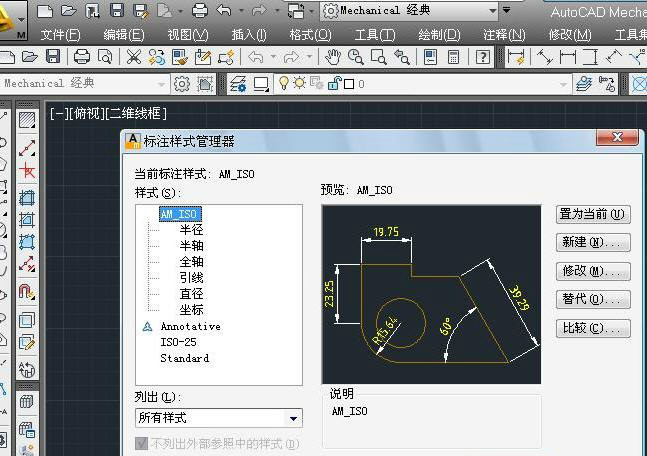Image resolution: width=647 pixels, height=456 pixels.
Task: Click the Zoom Window icon
Action: (378, 57)
